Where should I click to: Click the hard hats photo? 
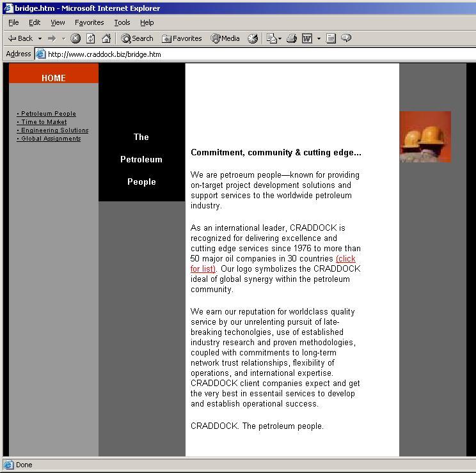[x=425, y=137]
